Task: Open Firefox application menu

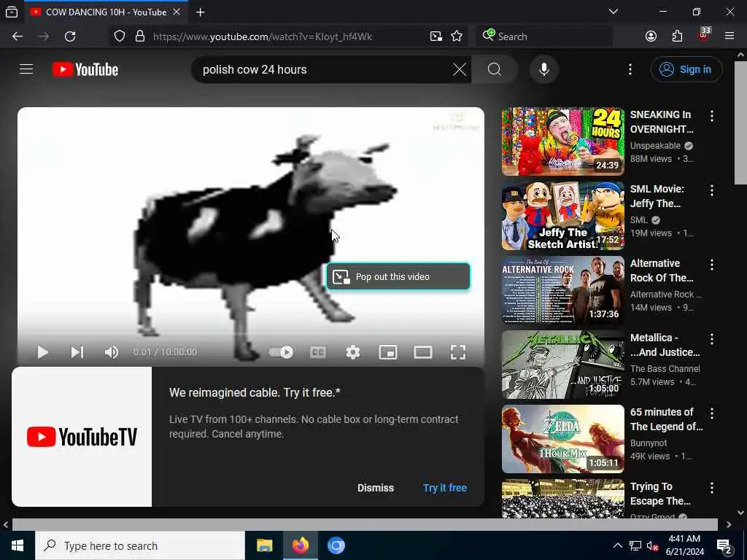Action: pos(729,36)
